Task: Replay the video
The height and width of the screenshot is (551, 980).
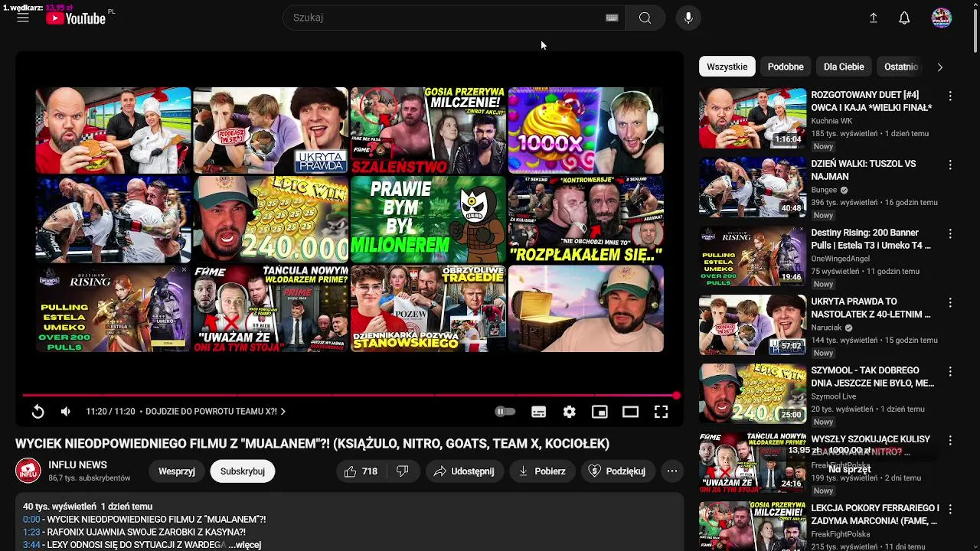Action: point(38,412)
